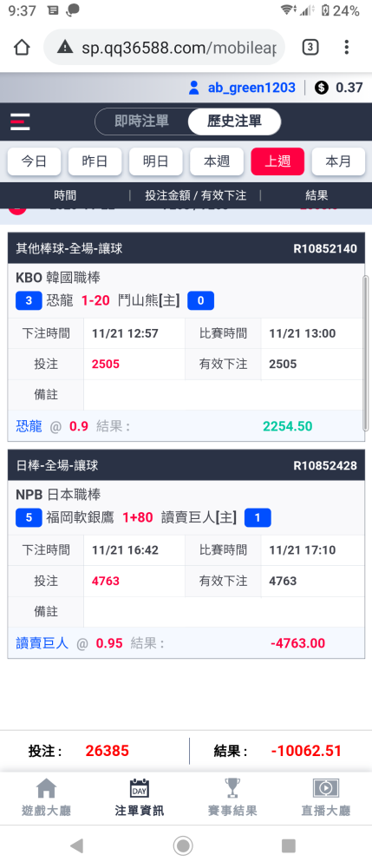Open bet slip R10852428 header

click(186, 465)
